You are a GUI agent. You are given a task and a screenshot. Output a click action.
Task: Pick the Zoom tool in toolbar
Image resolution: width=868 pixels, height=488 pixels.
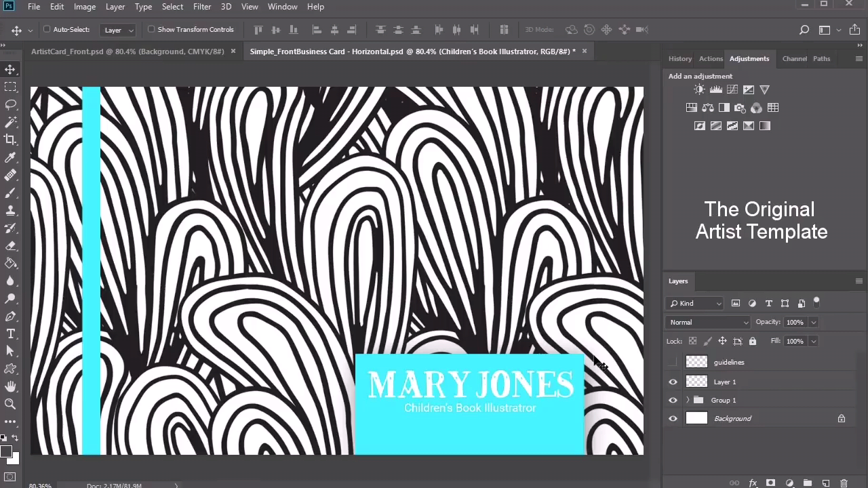[x=10, y=404]
